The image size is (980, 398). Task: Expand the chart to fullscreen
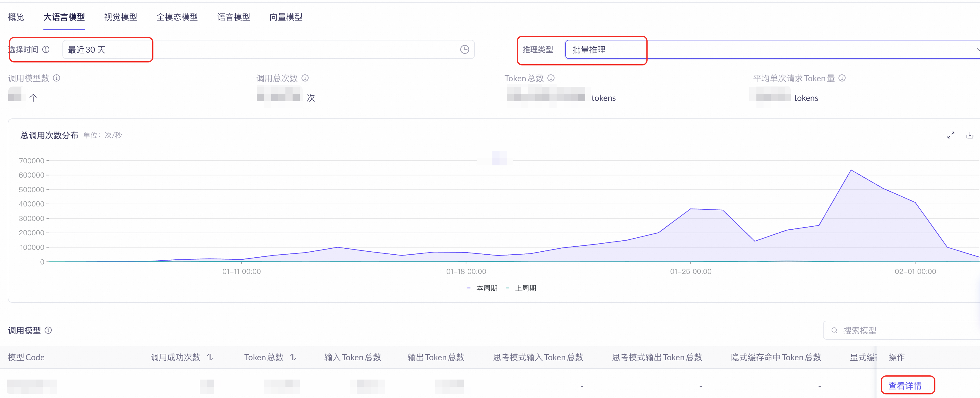(x=950, y=135)
